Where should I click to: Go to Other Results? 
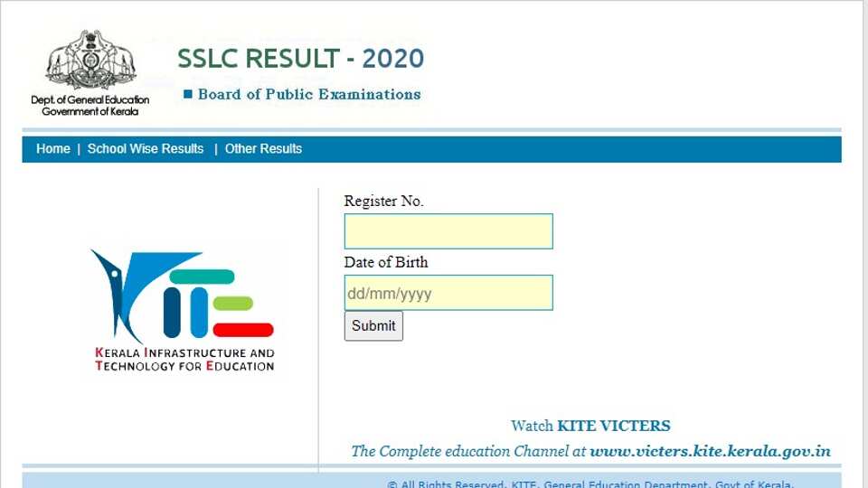click(x=263, y=149)
